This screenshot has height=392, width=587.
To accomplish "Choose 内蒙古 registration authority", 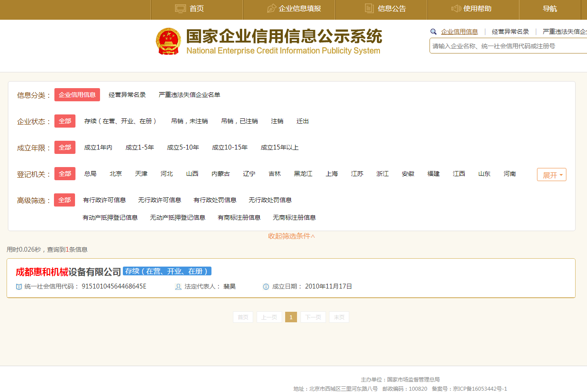I will pos(221,174).
